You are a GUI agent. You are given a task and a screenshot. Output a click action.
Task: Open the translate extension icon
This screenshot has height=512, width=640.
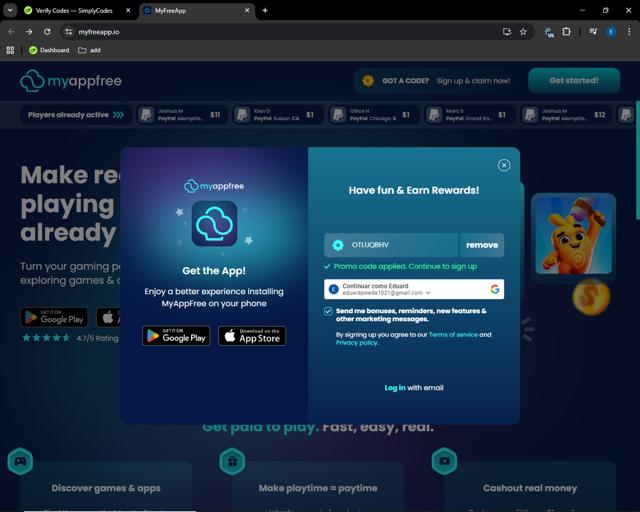(x=549, y=32)
